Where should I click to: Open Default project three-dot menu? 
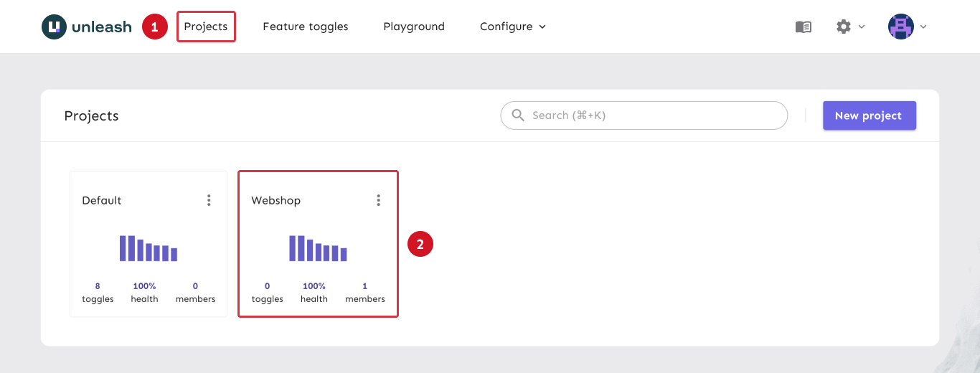(x=209, y=200)
